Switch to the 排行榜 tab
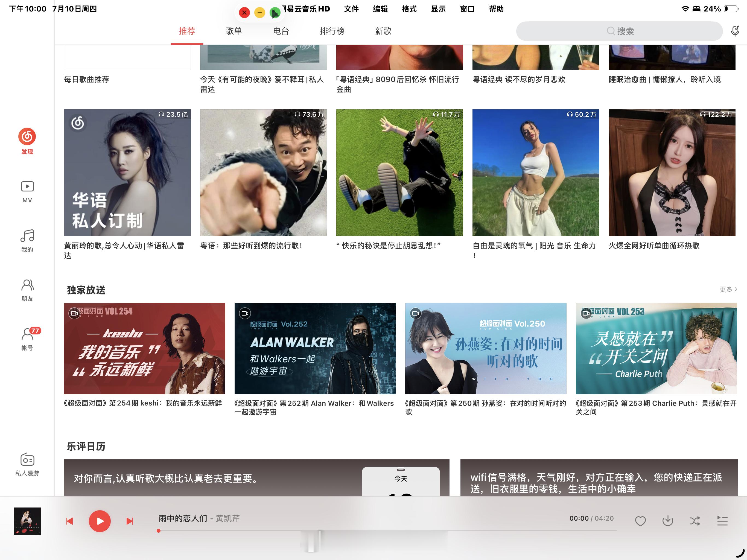This screenshot has height=560, width=747. tap(332, 31)
